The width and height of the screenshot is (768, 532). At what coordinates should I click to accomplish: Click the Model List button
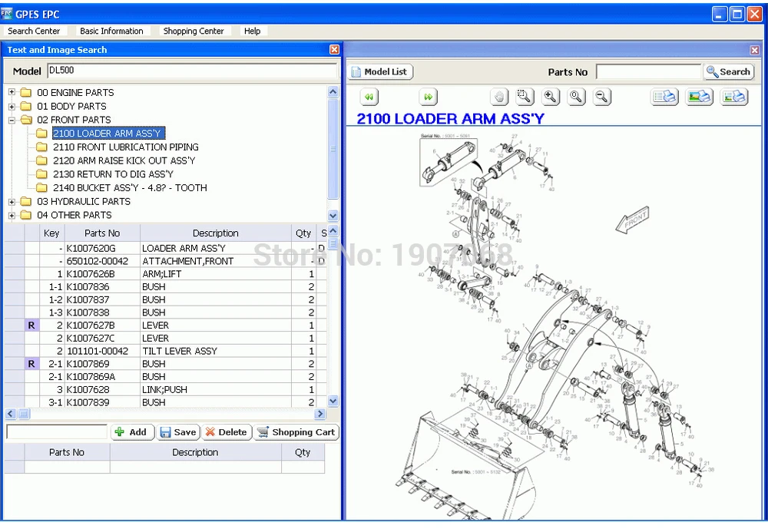pyautogui.click(x=381, y=72)
